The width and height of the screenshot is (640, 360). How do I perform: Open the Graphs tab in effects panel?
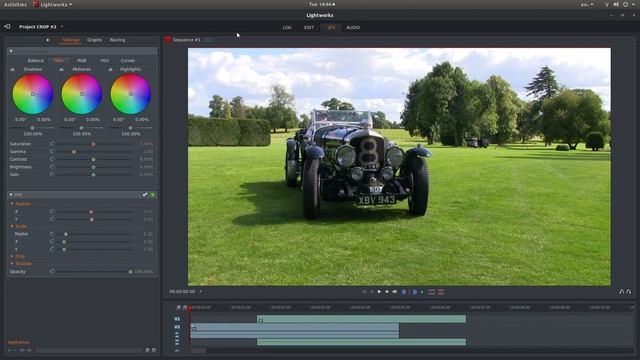click(94, 40)
